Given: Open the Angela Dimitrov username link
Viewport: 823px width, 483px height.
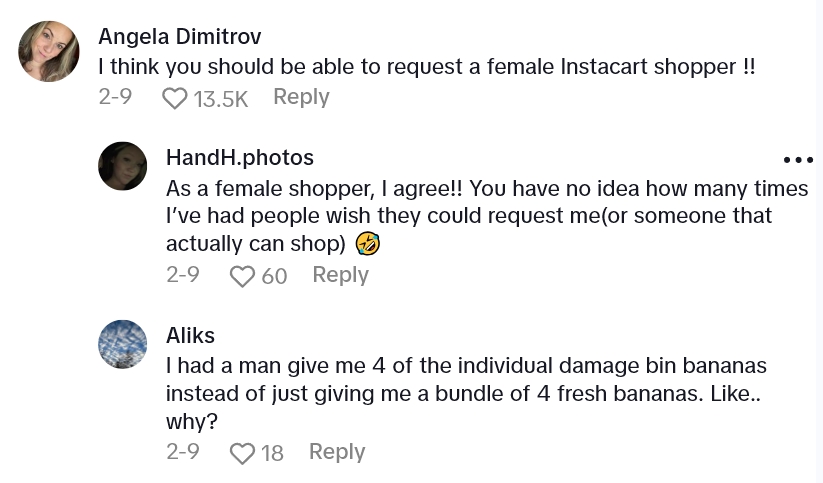Looking at the screenshot, I should click(180, 37).
